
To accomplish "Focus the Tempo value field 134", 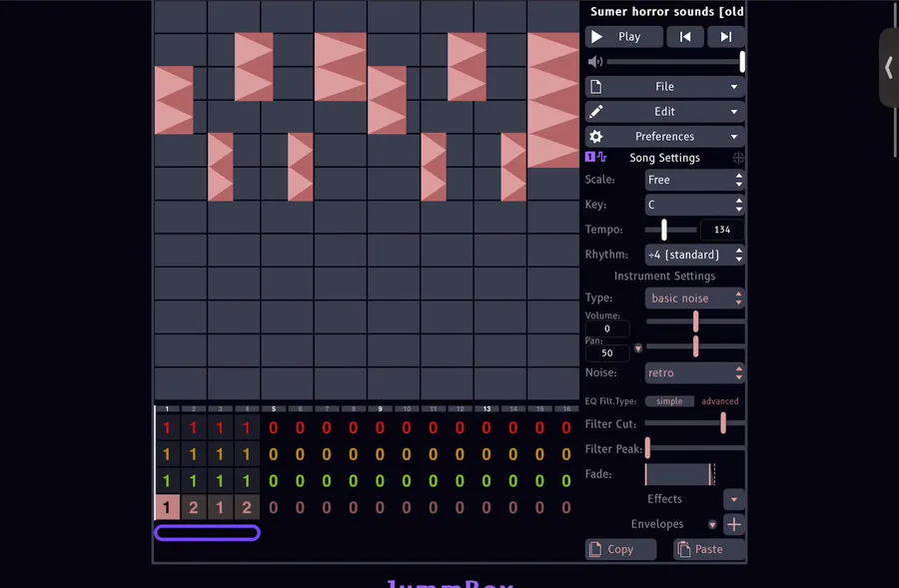I will point(722,230).
